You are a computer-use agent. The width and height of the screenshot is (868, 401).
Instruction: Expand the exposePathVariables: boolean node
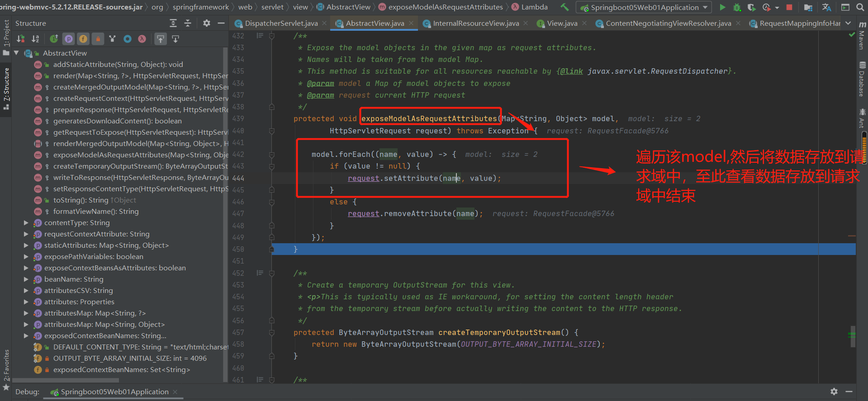(x=26, y=256)
